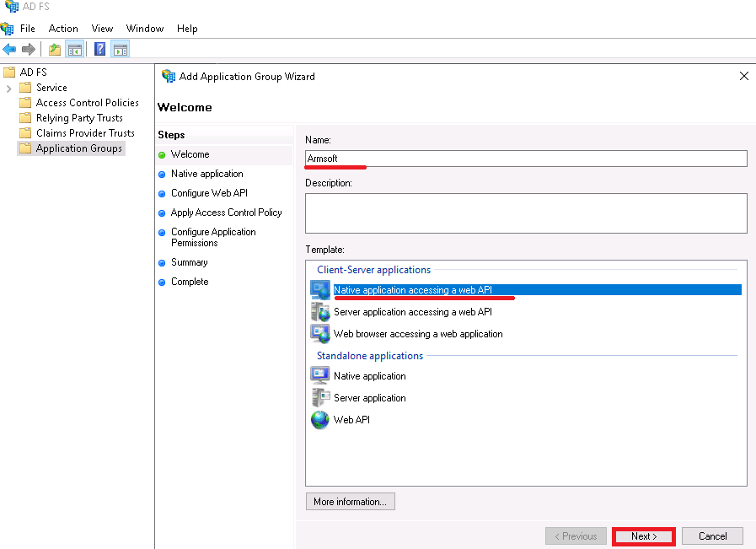Open the File menu
Viewport: 756px width, 549px height.
click(28, 29)
